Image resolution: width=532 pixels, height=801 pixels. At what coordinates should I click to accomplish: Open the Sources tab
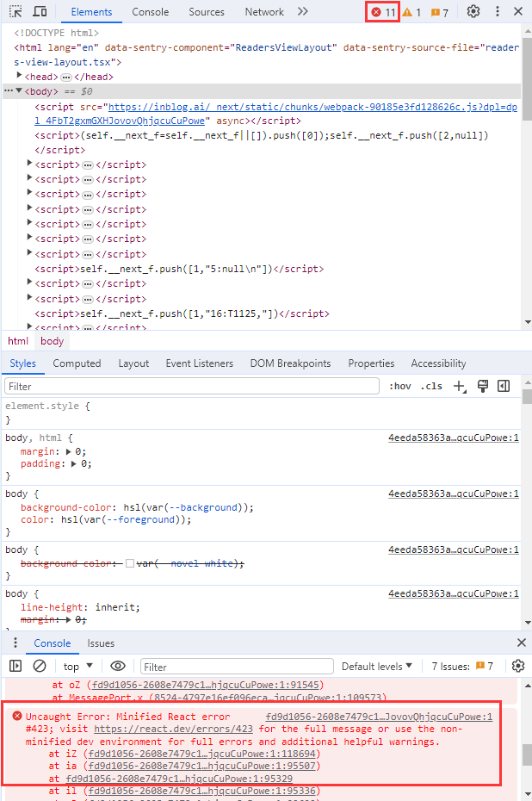(207, 12)
